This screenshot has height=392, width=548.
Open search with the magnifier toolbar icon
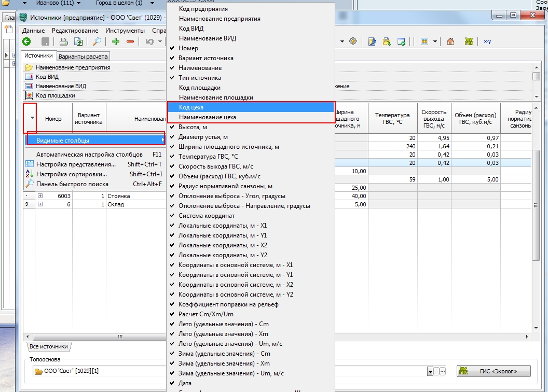pos(97,41)
